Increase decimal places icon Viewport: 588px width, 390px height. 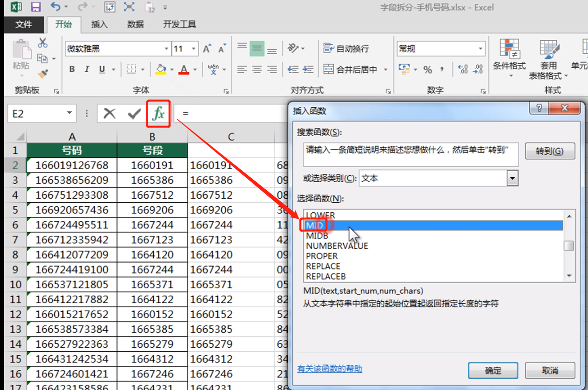[x=463, y=69]
